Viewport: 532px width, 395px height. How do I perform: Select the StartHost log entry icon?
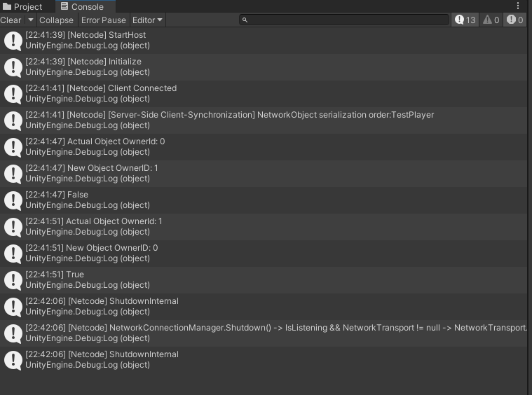[13, 41]
